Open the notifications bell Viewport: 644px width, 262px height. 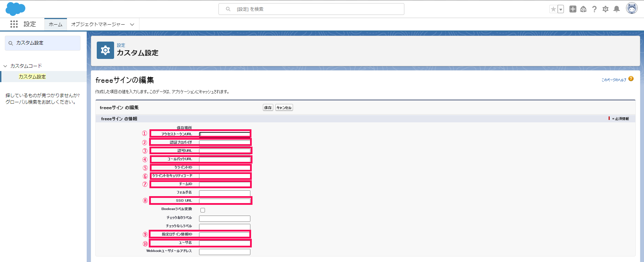click(x=617, y=9)
